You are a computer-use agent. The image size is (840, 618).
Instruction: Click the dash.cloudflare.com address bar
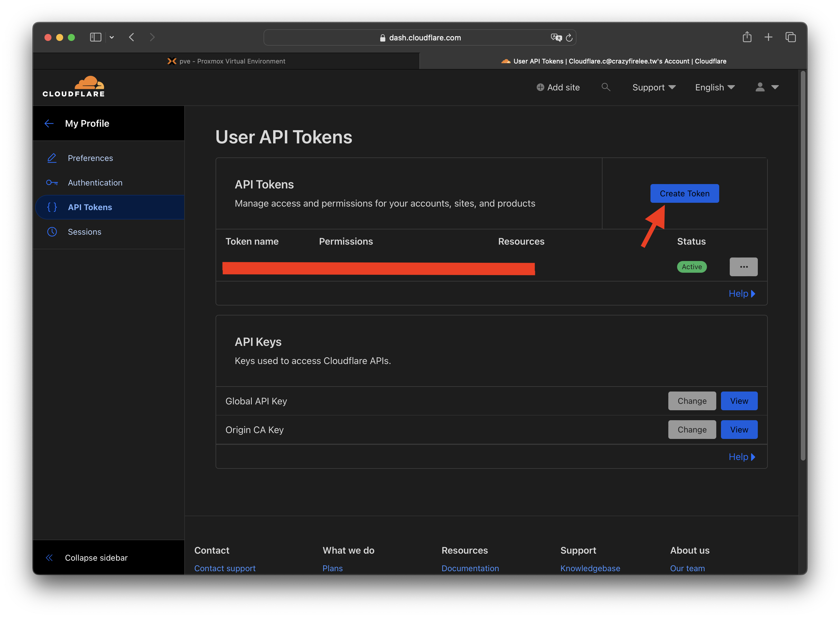424,37
